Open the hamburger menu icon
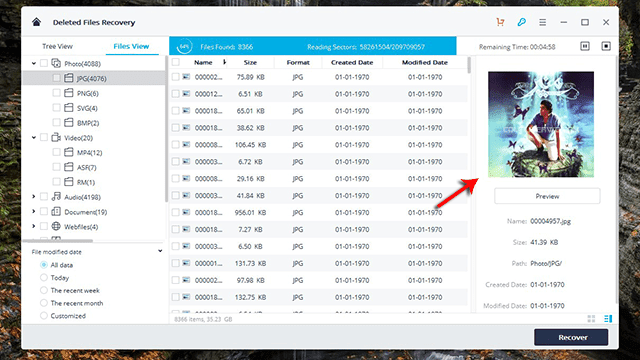Image resolution: width=640 pixels, height=360 pixels. click(x=542, y=22)
